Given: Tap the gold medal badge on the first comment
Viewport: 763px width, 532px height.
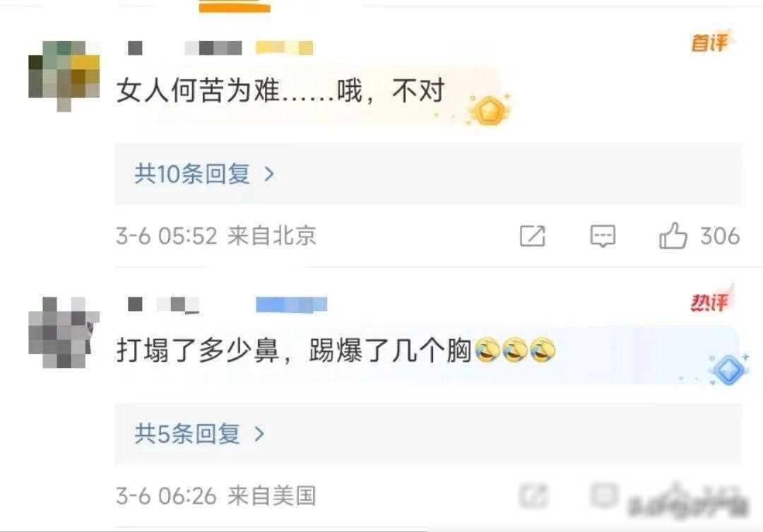Looking at the screenshot, I should click(490, 110).
